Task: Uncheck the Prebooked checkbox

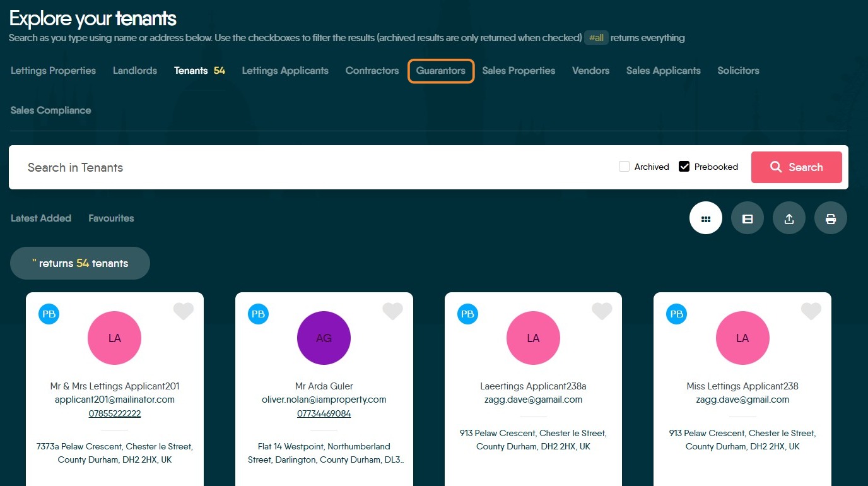Action: 684,167
